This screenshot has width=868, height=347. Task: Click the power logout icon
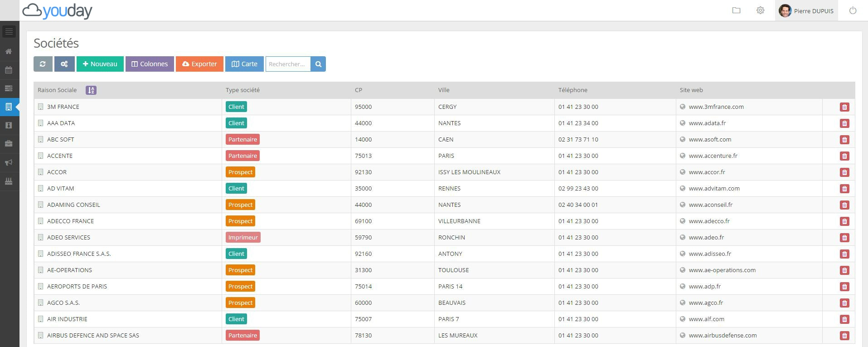pyautogui.click(x=853, y=10)
